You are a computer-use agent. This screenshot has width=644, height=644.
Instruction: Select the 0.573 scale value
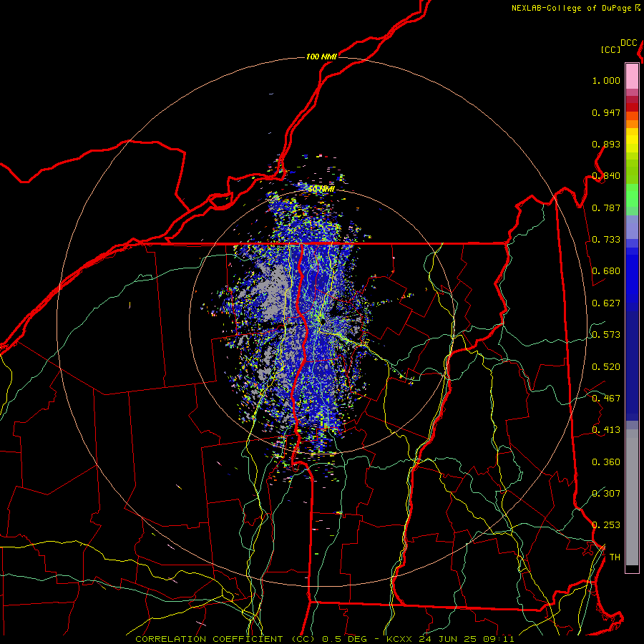(606, 335)
